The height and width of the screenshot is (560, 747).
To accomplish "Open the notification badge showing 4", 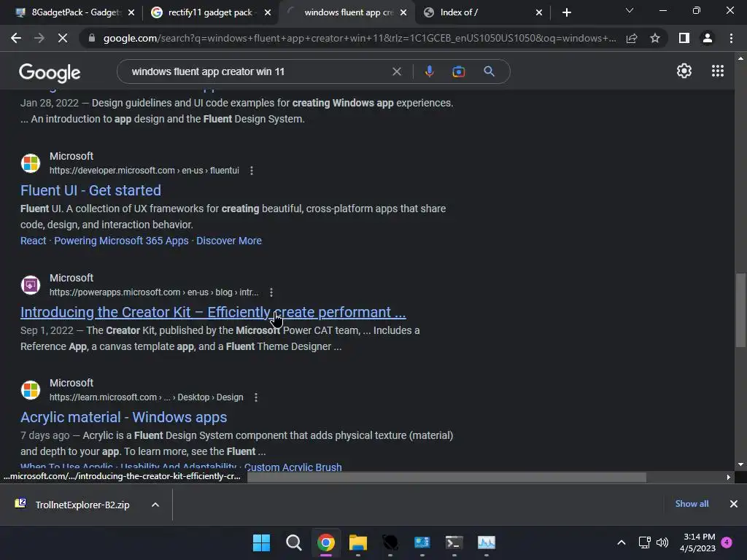I will point(727,542).
